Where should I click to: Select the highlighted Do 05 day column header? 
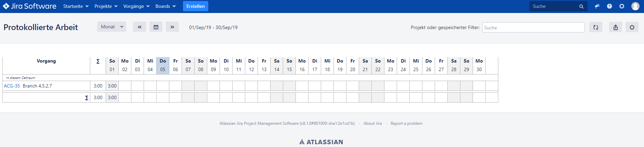coord(163,65)
